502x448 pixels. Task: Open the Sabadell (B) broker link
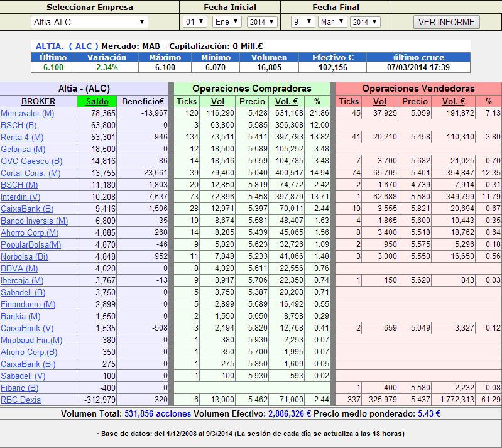pos(23,292)
